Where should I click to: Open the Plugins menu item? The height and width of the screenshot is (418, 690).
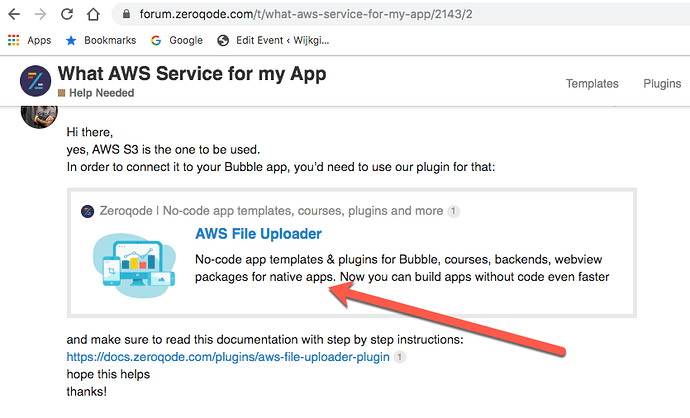[x=662, y=84]
